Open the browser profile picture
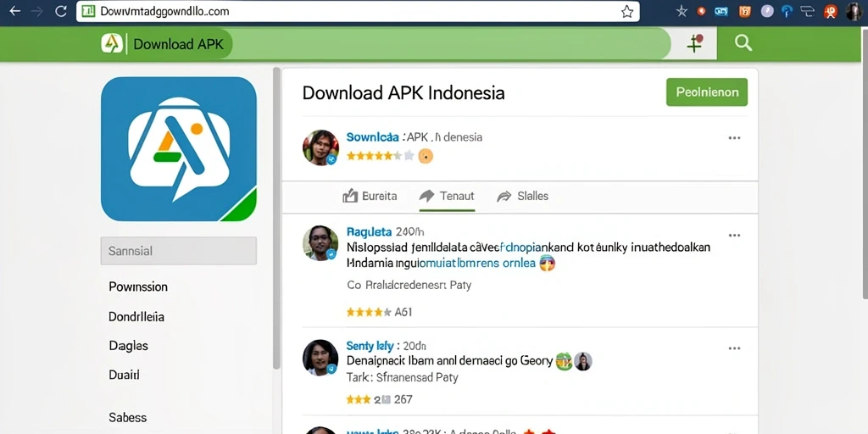Screen dimensions: 868x434 pyautogui.click(x=854, y=11)
